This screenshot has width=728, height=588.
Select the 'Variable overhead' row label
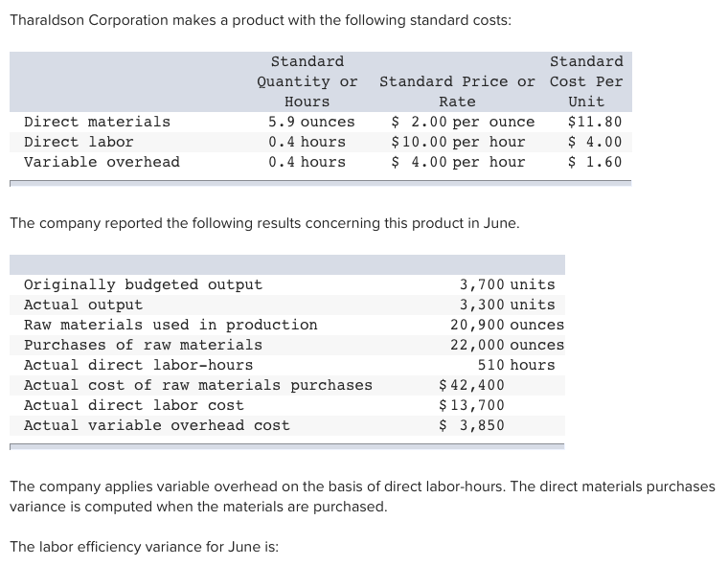pyautogui.click(x=102, y=162)
